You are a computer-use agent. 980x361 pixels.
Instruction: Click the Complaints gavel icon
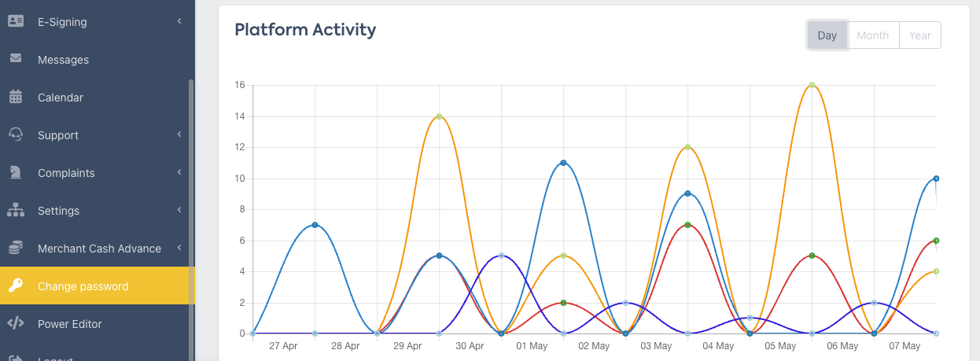coord(16,173)
